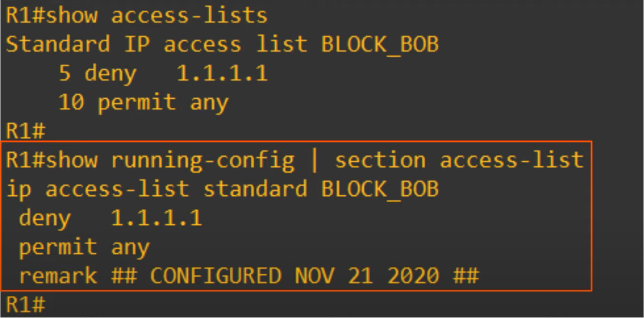Click the 1.1.1.1 address after "5 deny"
Image resolution: width=644 pixels, height=318 pixels.
(222, 73)
